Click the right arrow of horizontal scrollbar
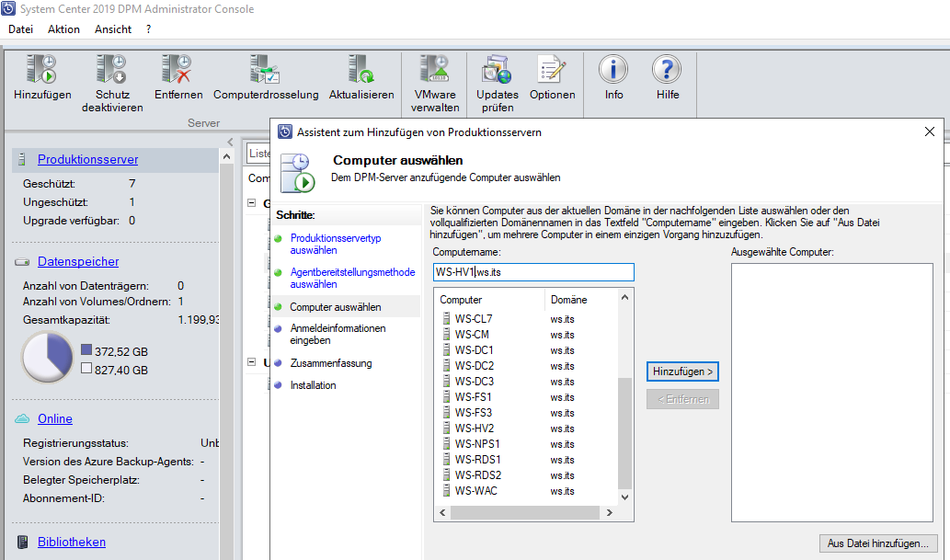 pyautogui.click(x=610, y=513)
